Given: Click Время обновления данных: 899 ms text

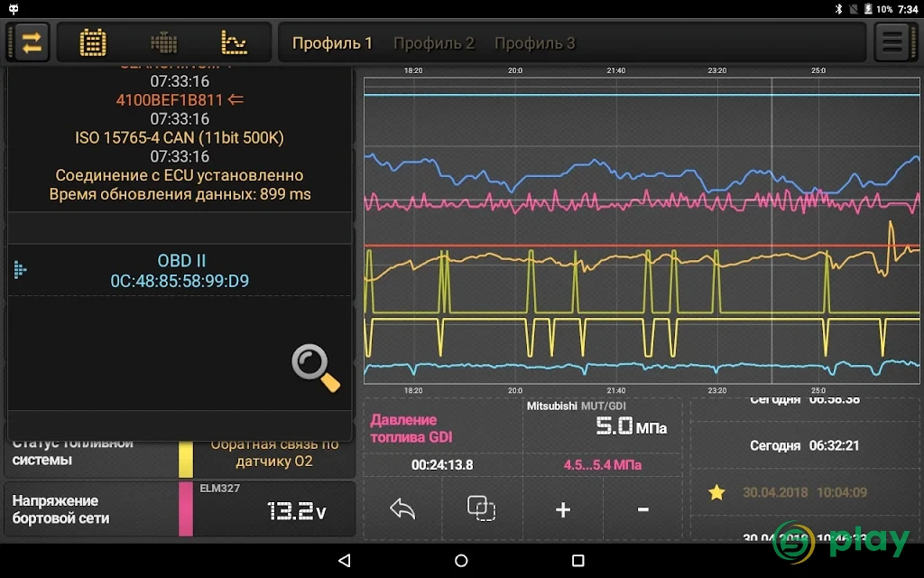Looking at the screenshot, I should 180,194.
